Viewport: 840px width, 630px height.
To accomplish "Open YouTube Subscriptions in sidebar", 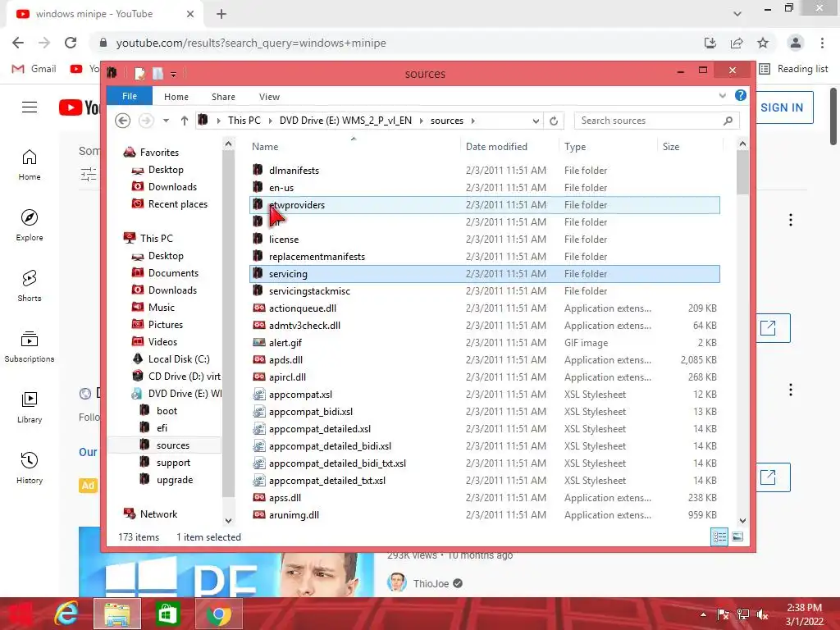I will tap(30, 347).
